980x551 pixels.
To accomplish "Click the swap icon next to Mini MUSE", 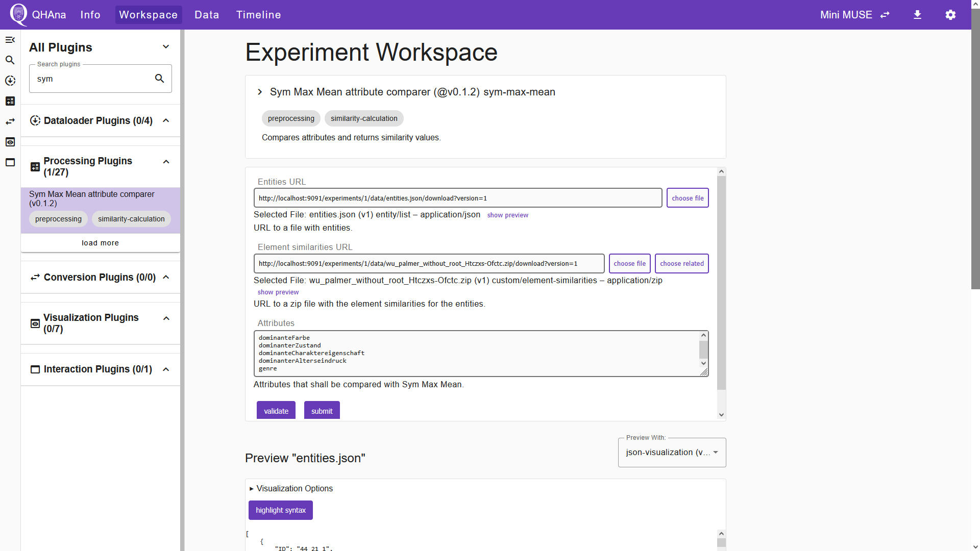I will (885, 15).
